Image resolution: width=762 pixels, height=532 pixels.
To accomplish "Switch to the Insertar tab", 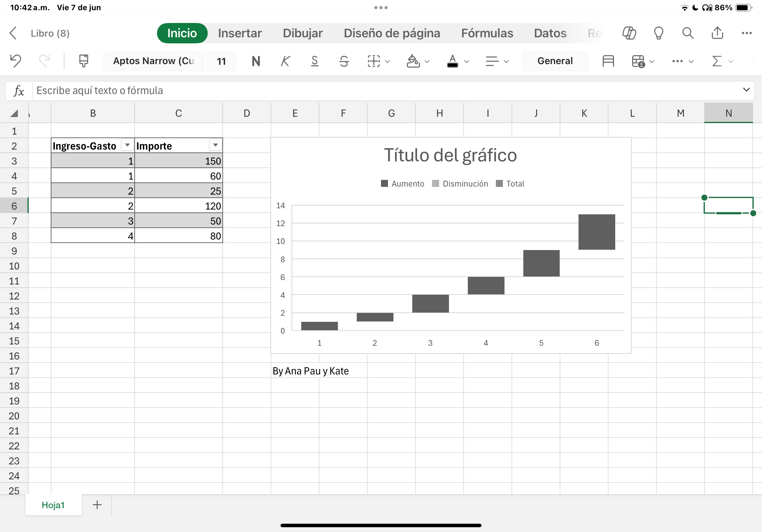I will (240, 33).
